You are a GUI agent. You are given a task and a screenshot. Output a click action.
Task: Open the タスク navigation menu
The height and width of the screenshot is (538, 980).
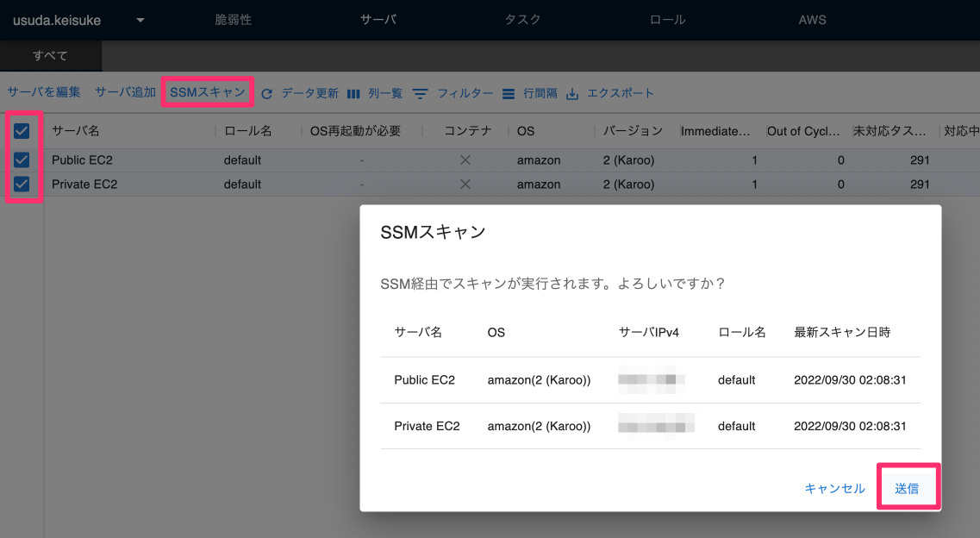point(521,17)
